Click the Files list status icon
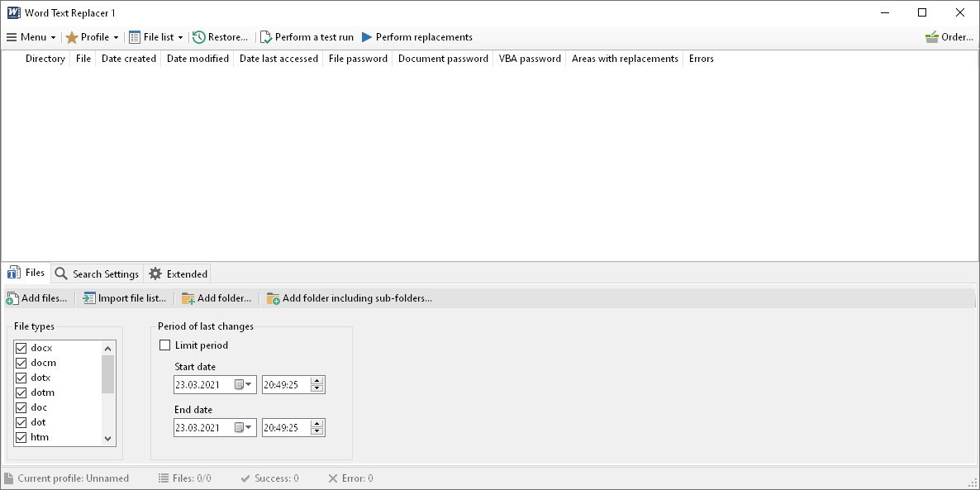The height and width of the screenshot is (490, 980). click(163, 478)
